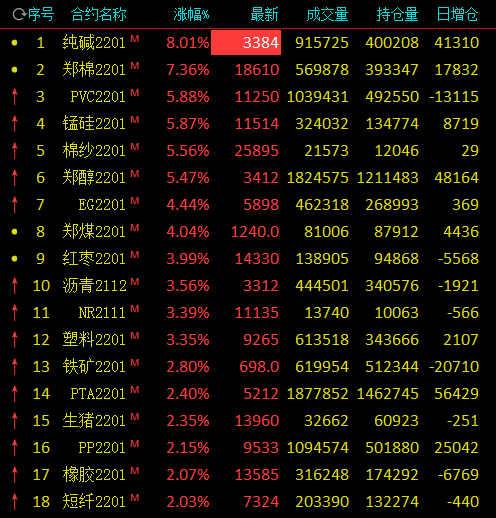496x518 pixels.
Task: Click the 合约名称 column header
Action: (99, 15)
